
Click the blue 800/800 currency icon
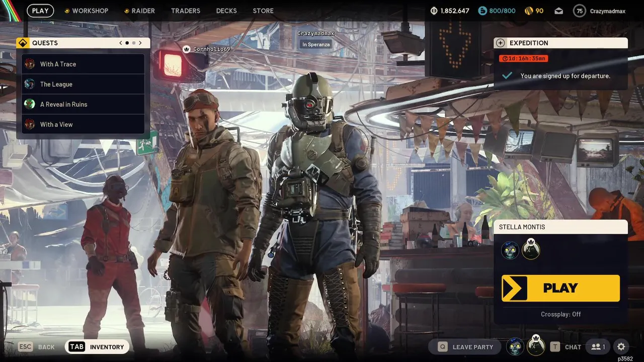[482, 11]
